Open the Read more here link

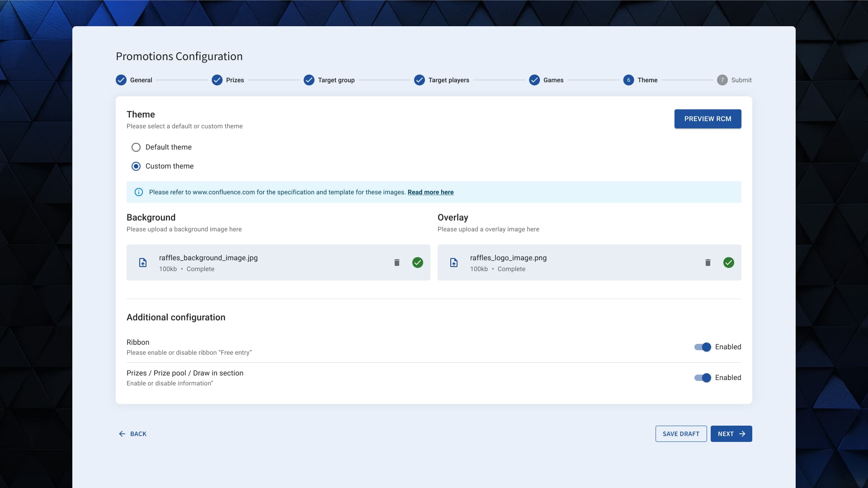[x=430, y=192]
